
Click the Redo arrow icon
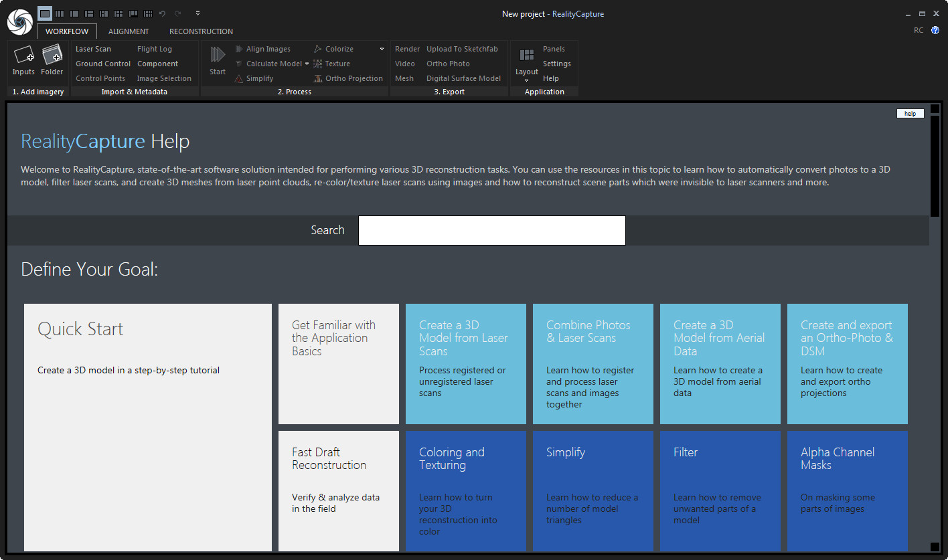[177, 13]
